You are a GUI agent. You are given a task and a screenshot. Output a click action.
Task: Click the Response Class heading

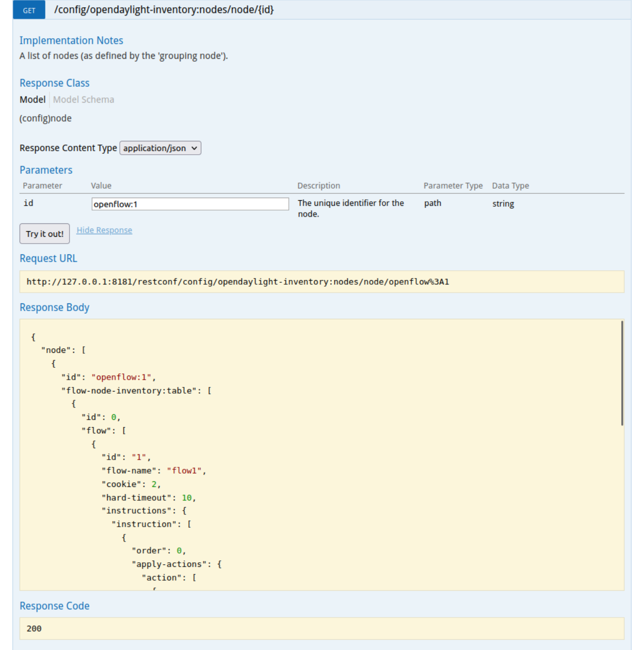(x=54, y=83)
